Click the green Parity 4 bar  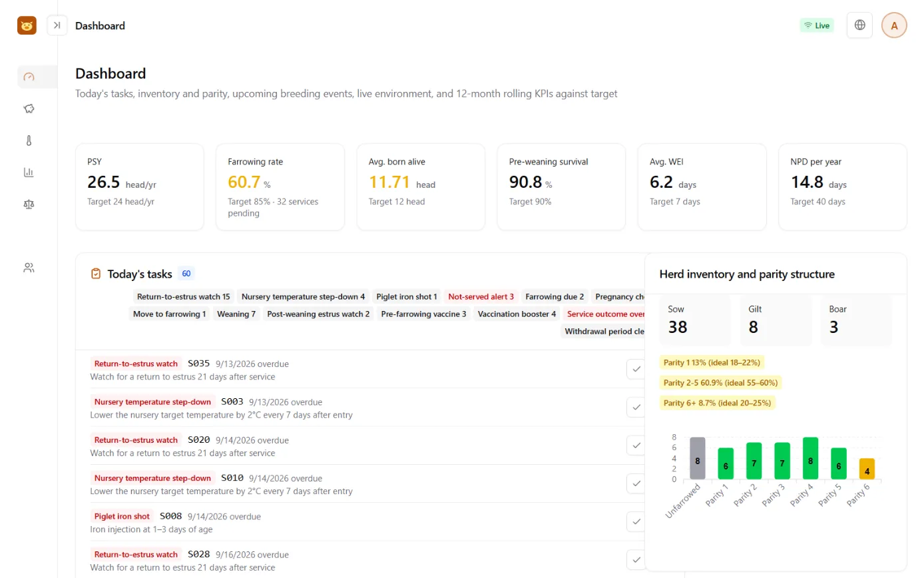810,458
